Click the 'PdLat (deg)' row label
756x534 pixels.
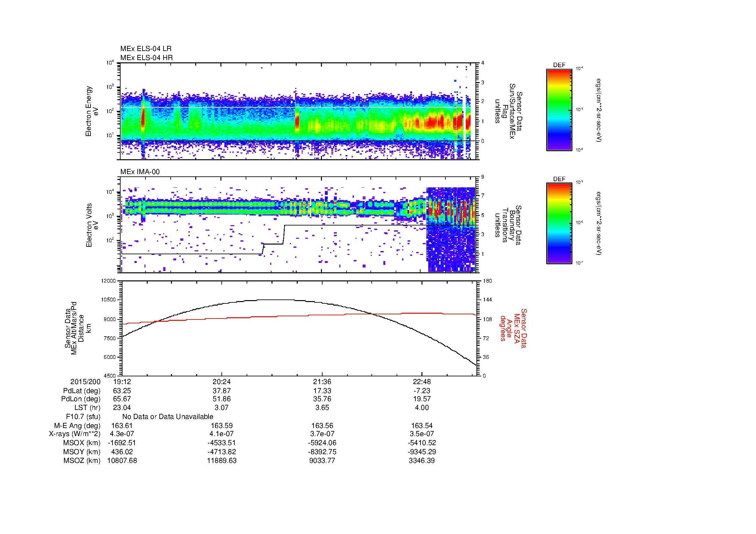point(82,391)
